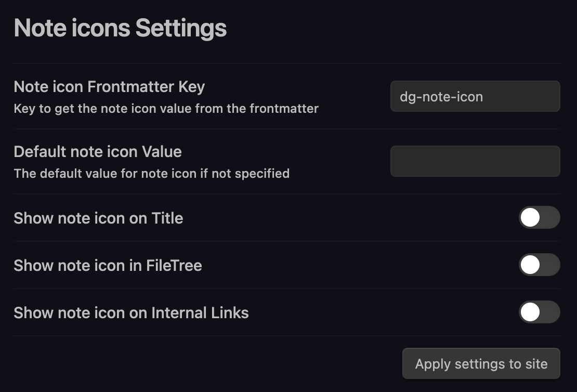Viewport: 577px width, 392px height.
Task: Click the Note icons Settings heading
Action: (x=120, y=28)
